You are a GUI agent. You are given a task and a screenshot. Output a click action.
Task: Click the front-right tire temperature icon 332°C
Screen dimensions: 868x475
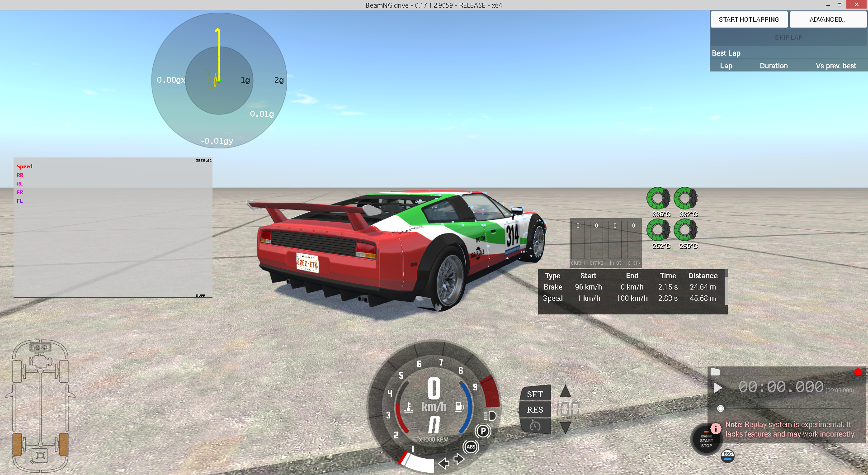click(x=685, y=198)
